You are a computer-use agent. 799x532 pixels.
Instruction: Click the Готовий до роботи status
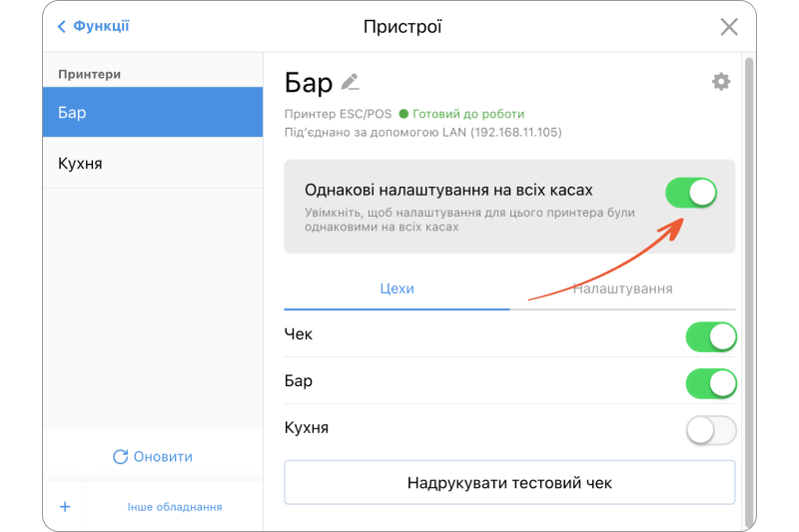point(461,114)
